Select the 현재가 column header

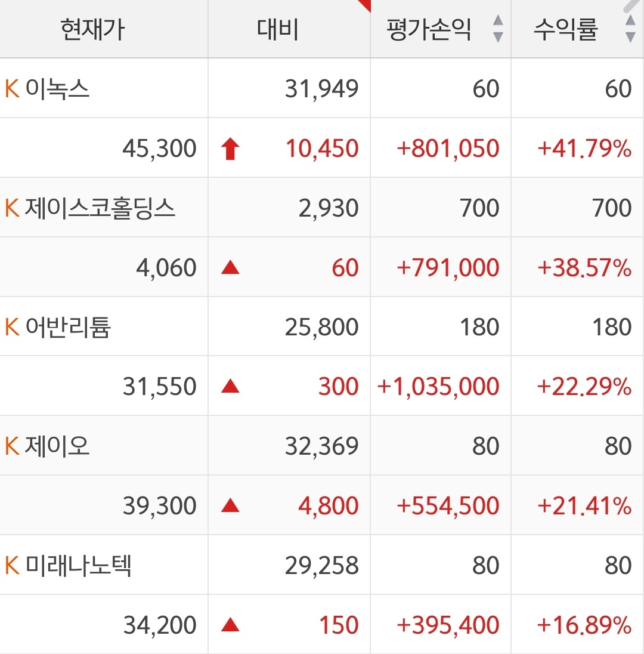pos(92,29)
